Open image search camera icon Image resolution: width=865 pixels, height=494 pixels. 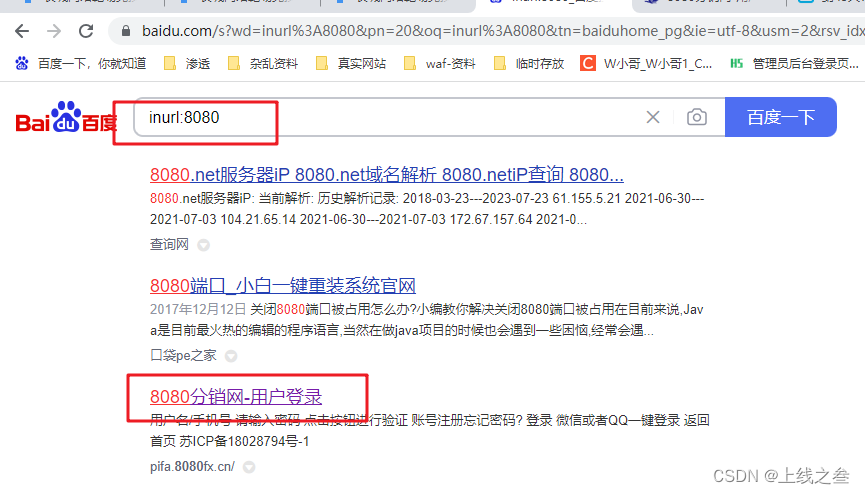tap(697, 117)
